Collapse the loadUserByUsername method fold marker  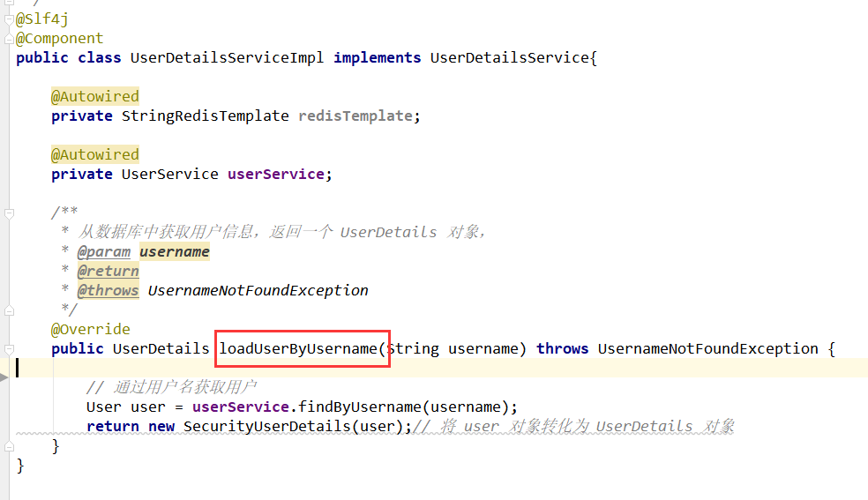[9, 349]
